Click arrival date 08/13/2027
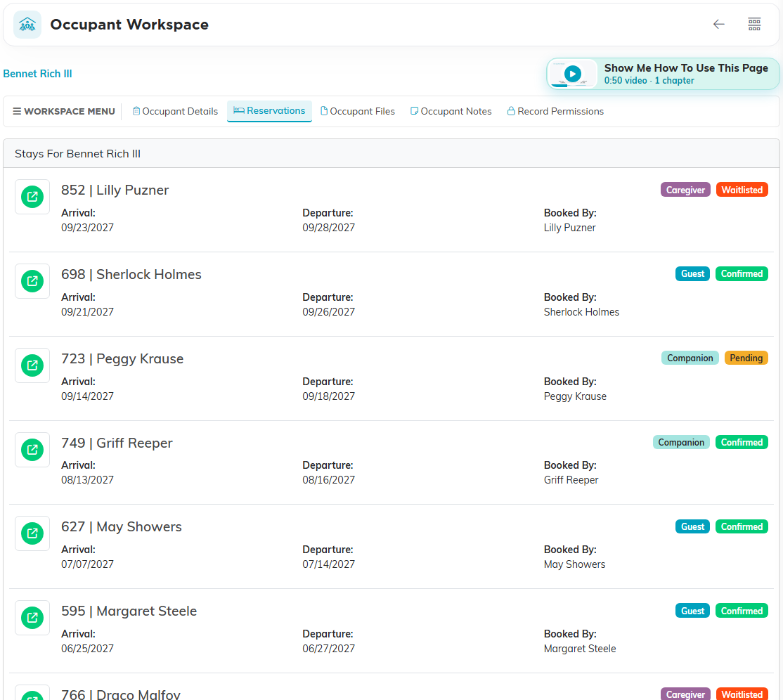The height and width of the screenshot is (700, 783). click(x=87, y=480)
